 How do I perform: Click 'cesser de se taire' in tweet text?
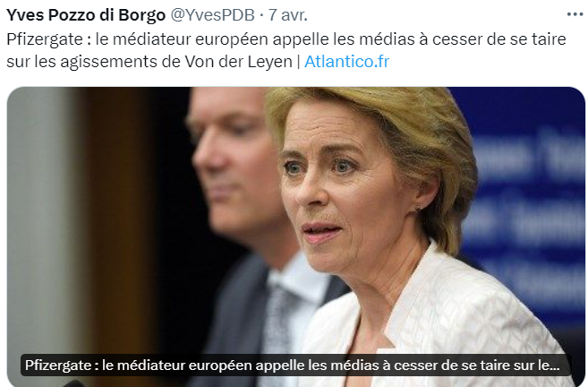tap(499, 39)
